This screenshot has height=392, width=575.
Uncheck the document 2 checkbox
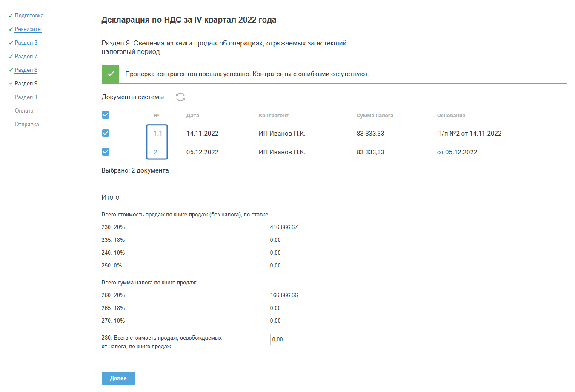point(106,152)
